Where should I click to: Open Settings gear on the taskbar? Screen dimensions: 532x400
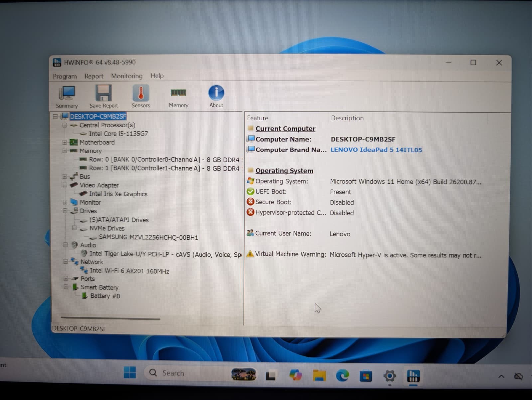[389, 376]
